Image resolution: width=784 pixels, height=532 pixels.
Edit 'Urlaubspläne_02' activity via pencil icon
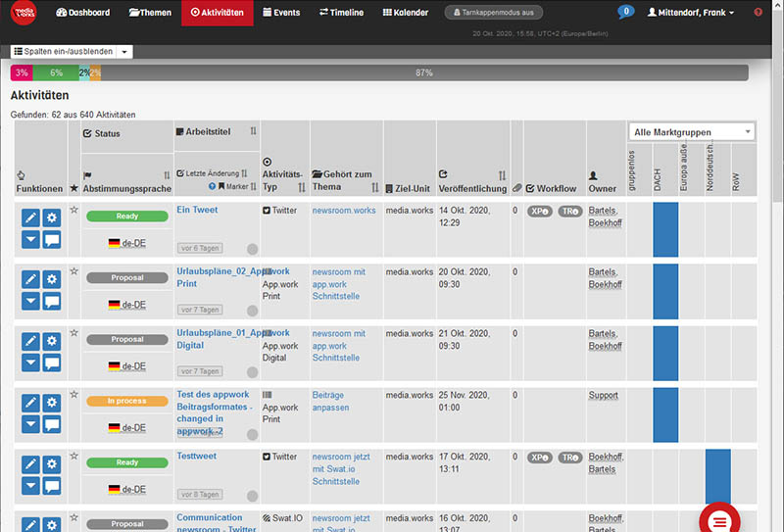pos(30,279)
